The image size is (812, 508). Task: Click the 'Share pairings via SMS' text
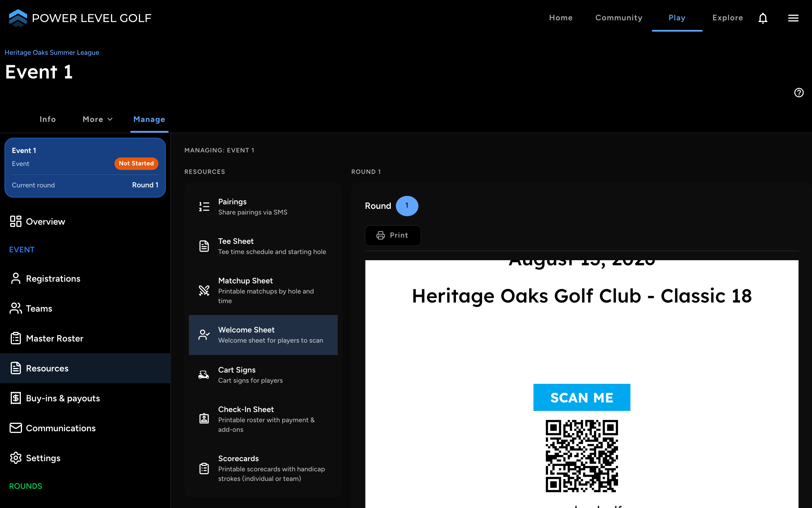click(253, 212)
